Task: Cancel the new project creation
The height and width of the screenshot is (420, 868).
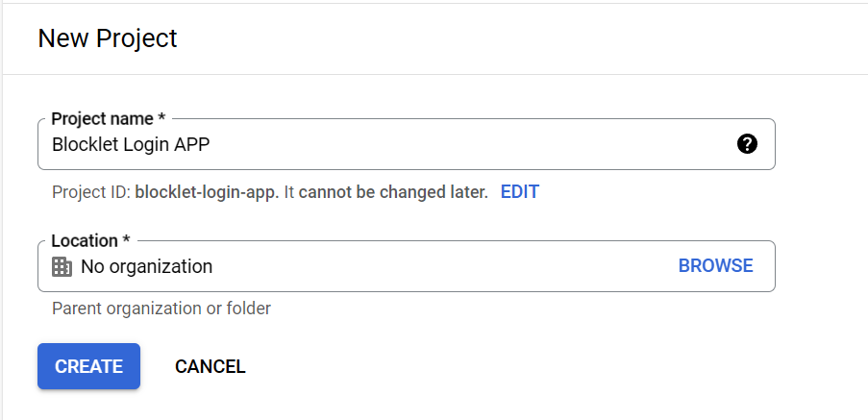Action: point(210,366)
